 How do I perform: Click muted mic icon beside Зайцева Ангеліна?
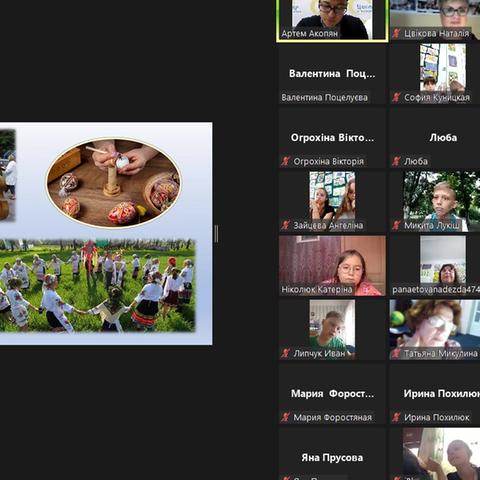click(285, 225)
